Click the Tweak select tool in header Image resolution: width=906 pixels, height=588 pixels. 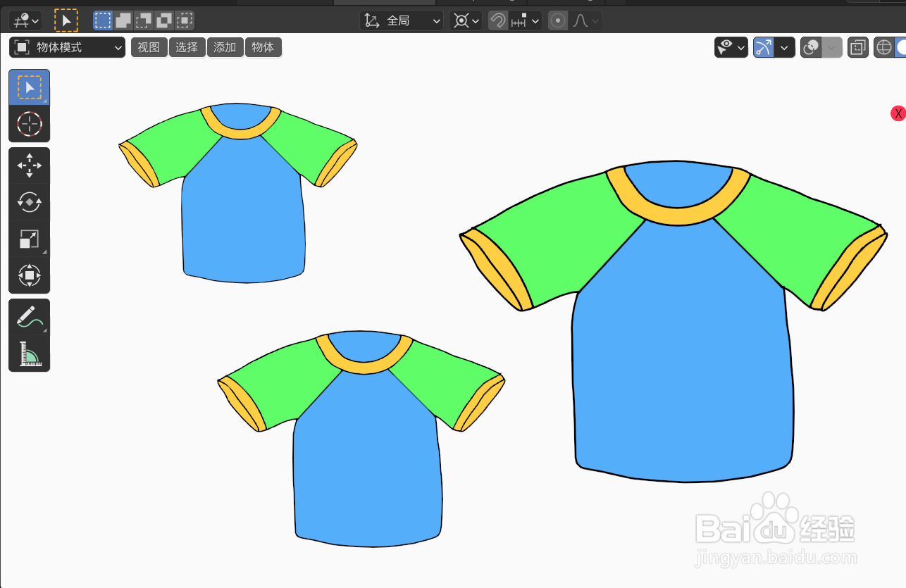[66, 20]
